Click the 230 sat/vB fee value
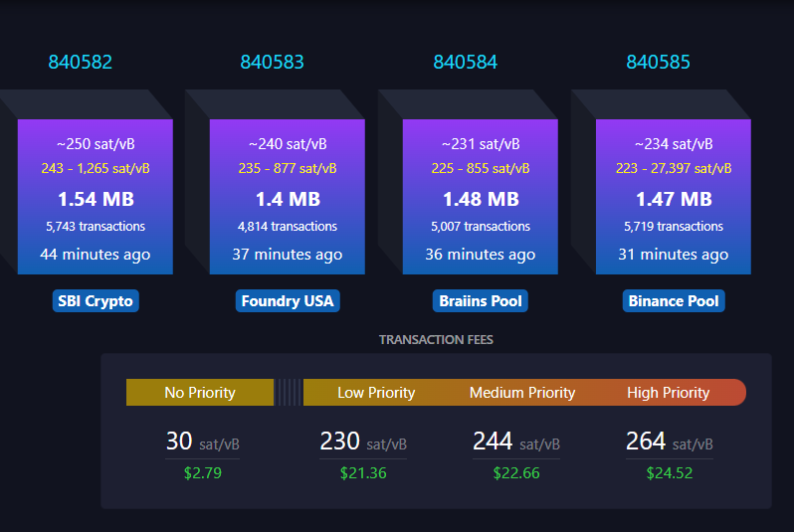The width and height of the screenshot is (794, 532). tap(363, 442)
